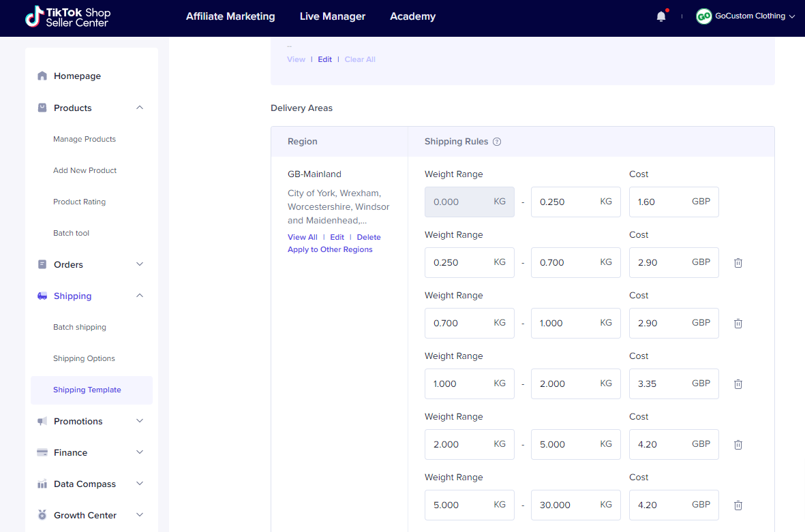Image resolution: width=805 pixels, height=532 pixels.
Task: Click the GoCustom Clothing avatar icon
Action: click(703, 16)
